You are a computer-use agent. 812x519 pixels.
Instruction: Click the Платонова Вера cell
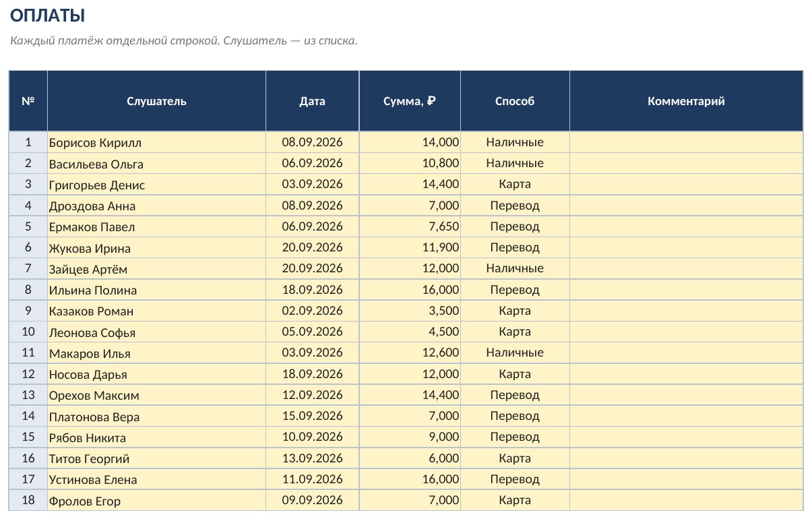(156, 417)
